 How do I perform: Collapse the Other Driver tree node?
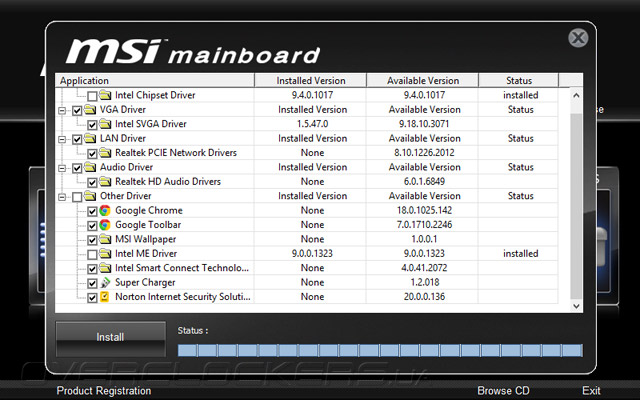[x=62, y=197]
